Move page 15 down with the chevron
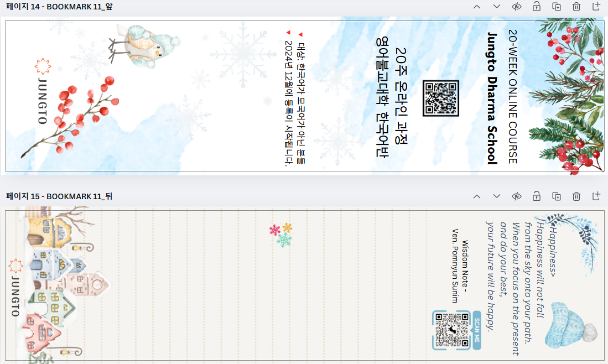The width and height of the screenshot is (608, 364). [497, 196]
